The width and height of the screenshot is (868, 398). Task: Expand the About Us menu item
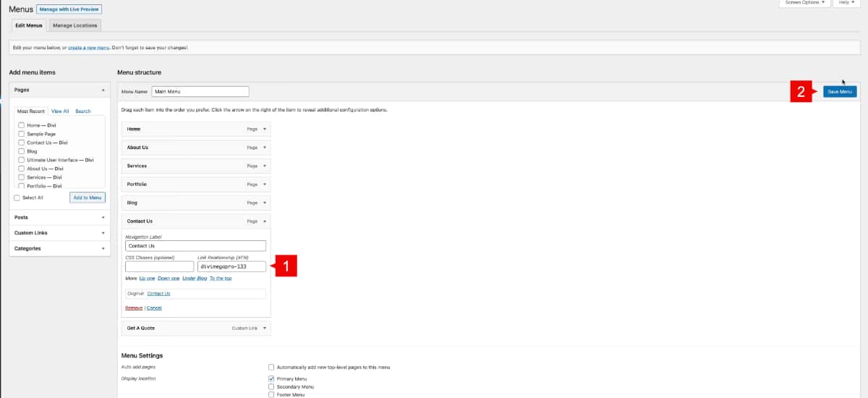click(x=265, y=147)
